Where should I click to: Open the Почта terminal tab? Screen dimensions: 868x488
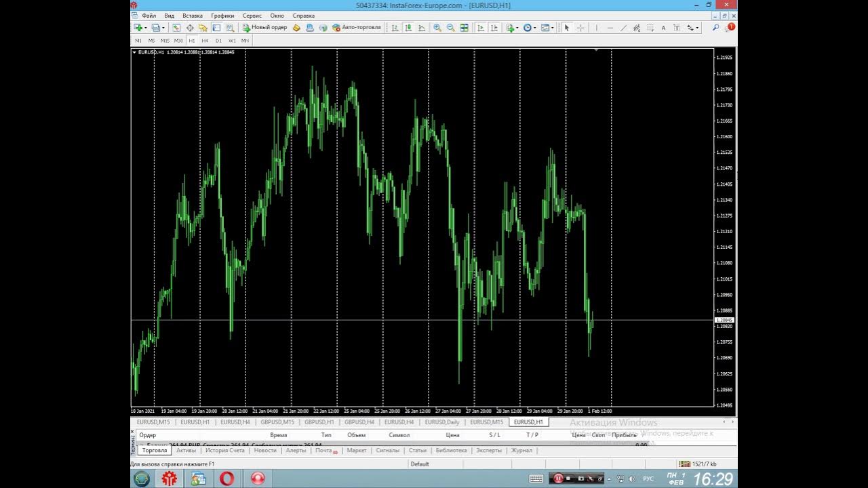coord(325,451)
